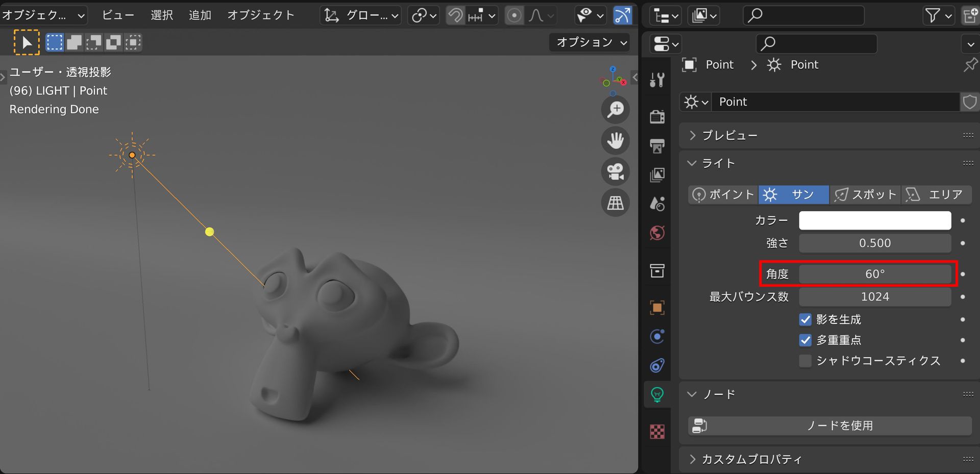
Task: Open the orange Object properties tab
Action: (x=657, y=308)
